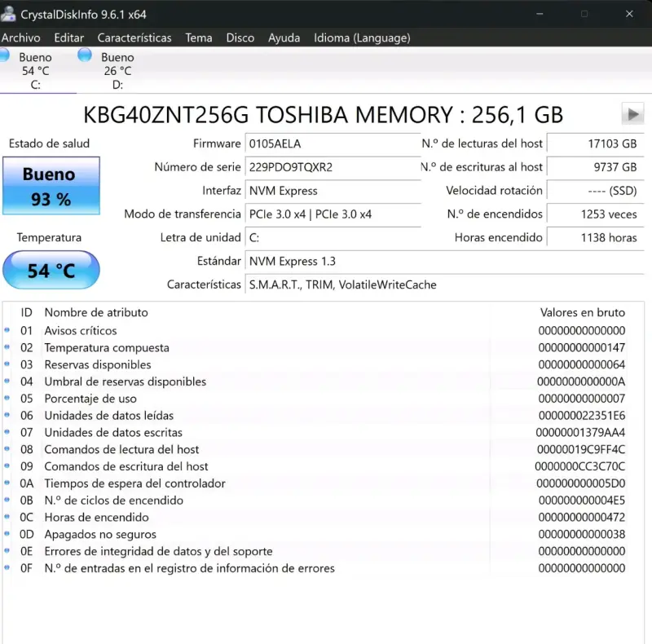Open the Ayuda menu
Viewport: 652px width, 644px height.
(x=284, y=37)
